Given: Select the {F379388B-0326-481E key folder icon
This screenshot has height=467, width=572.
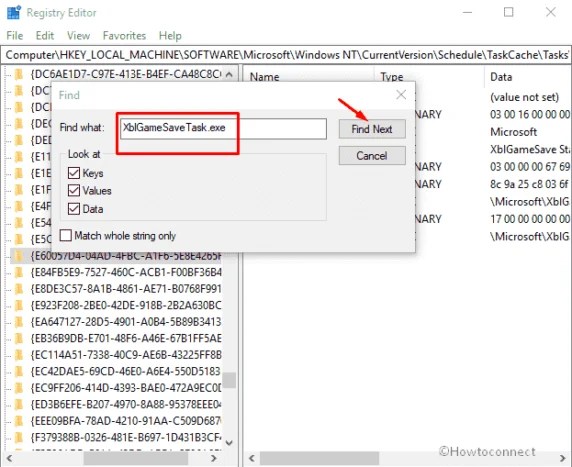Looking at the screenshot, I should click(18, 437).
